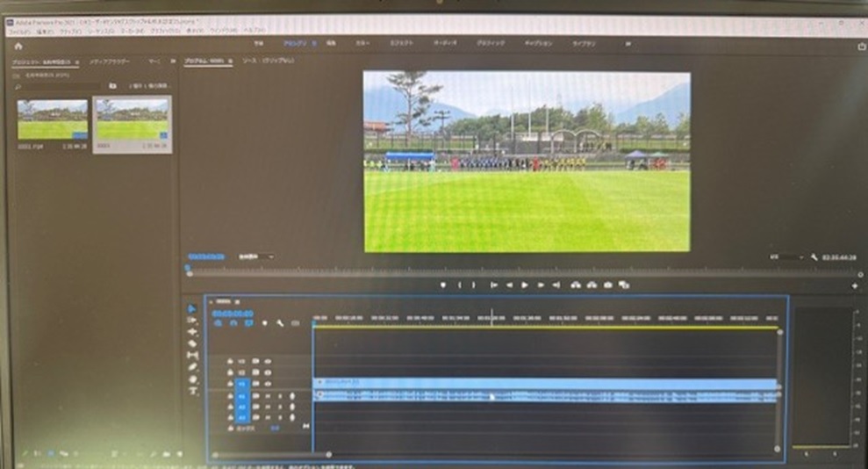Toggle mute on the A1 audio track
The height and width of the screenshot is (469, 868).
[268, 395]
